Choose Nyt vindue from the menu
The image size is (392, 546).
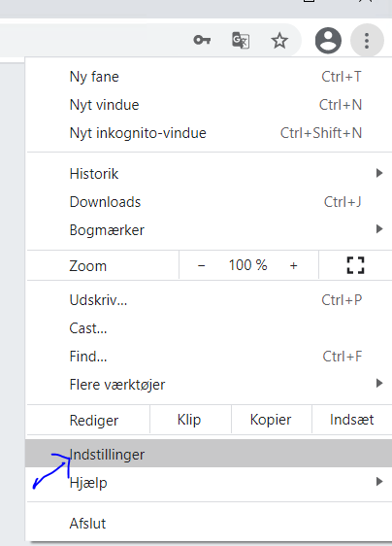210,105
